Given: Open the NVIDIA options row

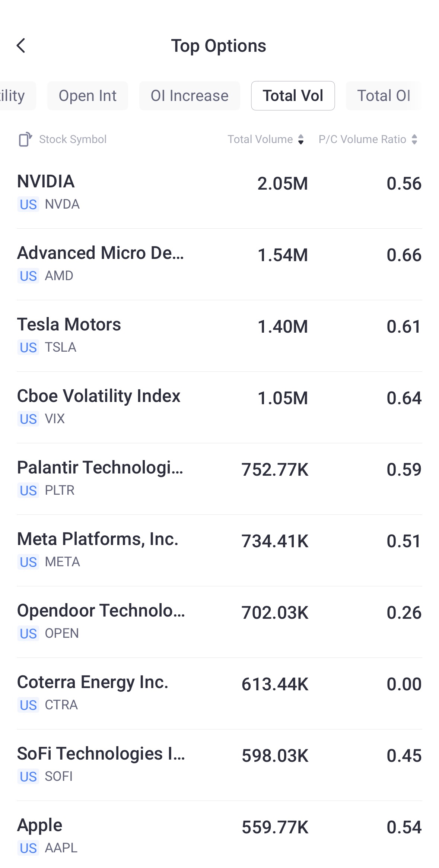Looking at the screenshot, I should coord(219,192).
